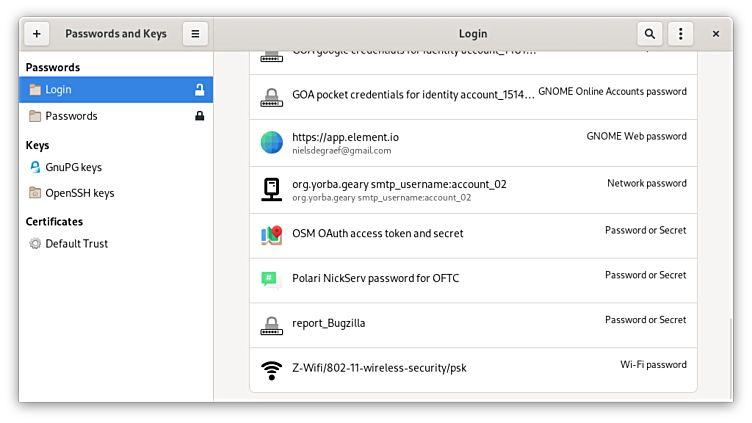Select the Passwords keyring in the sidebar

[x=116, y=116]
